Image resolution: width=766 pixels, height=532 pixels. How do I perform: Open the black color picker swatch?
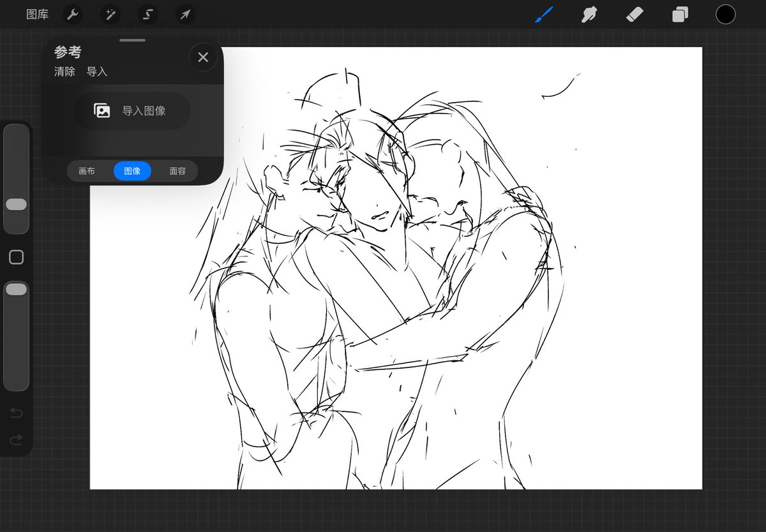pos(725,14)
